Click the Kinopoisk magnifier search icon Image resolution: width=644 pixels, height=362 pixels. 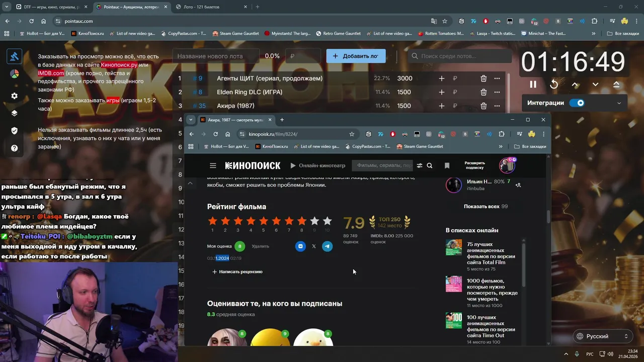click(430, 165)
